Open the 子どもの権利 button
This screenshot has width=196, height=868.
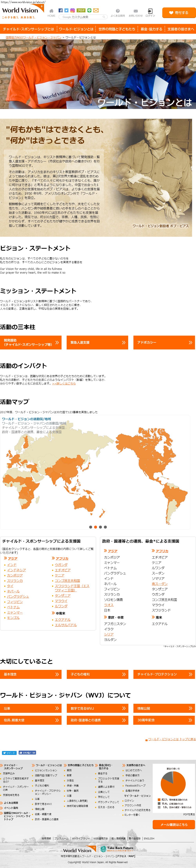[x=97, y=674]
